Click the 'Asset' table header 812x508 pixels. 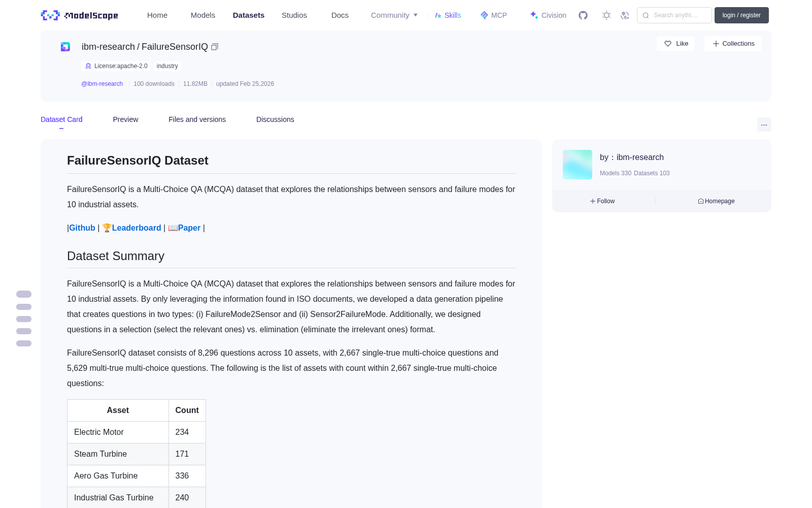[118, 410]
